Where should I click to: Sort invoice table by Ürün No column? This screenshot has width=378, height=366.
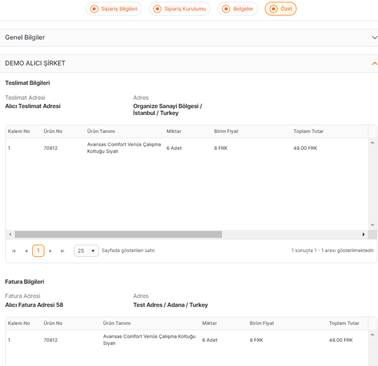[53, 323]
